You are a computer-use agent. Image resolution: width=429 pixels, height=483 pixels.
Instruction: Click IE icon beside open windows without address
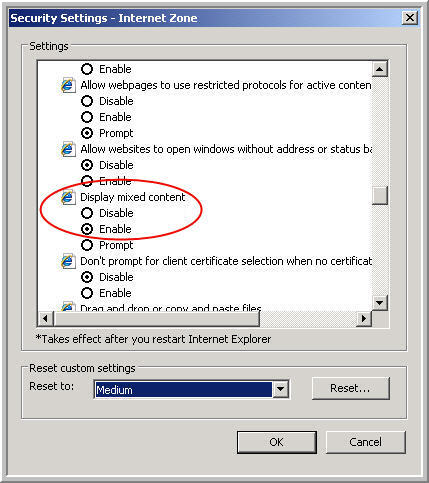pos(68,149)
